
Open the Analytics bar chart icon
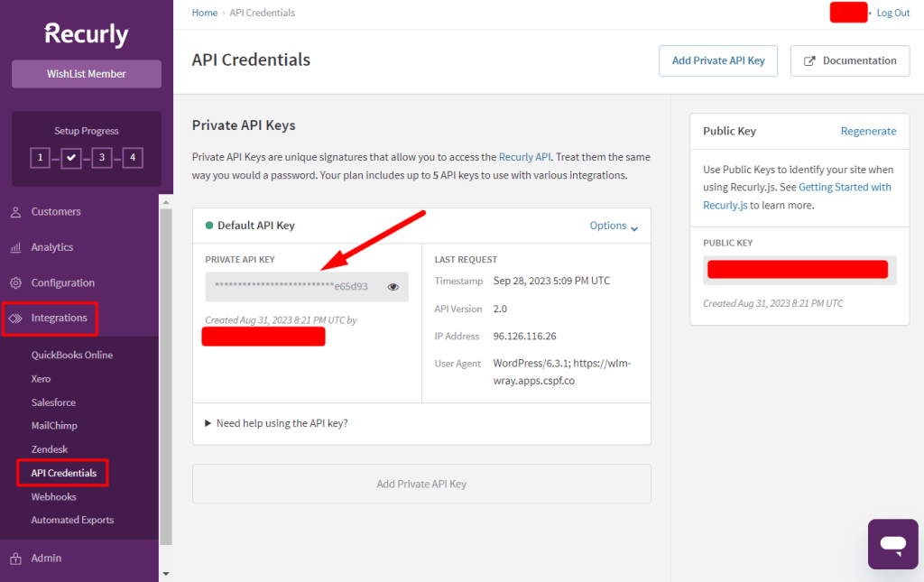point(16,247)
